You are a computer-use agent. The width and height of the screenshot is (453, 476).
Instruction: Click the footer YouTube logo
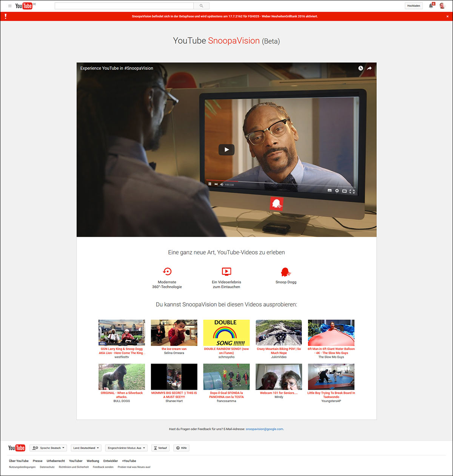[x=17, y=448]
